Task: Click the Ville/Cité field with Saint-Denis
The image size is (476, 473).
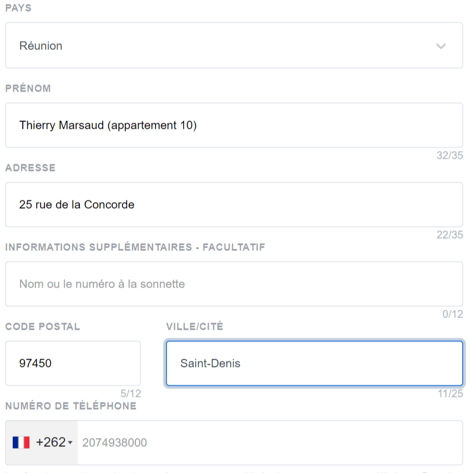Action: [314, 364]
